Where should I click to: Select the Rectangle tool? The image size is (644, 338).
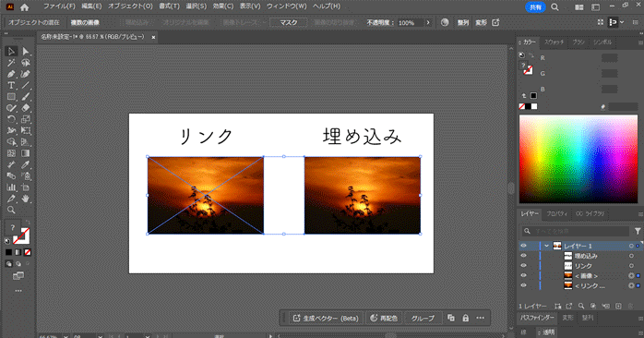pyautogui.click(x=11, y=97)
